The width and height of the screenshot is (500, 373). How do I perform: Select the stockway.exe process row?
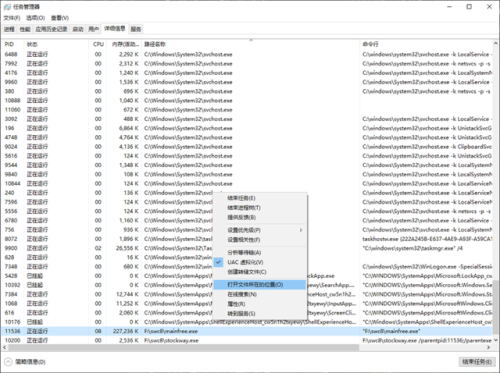click(247, 341)
